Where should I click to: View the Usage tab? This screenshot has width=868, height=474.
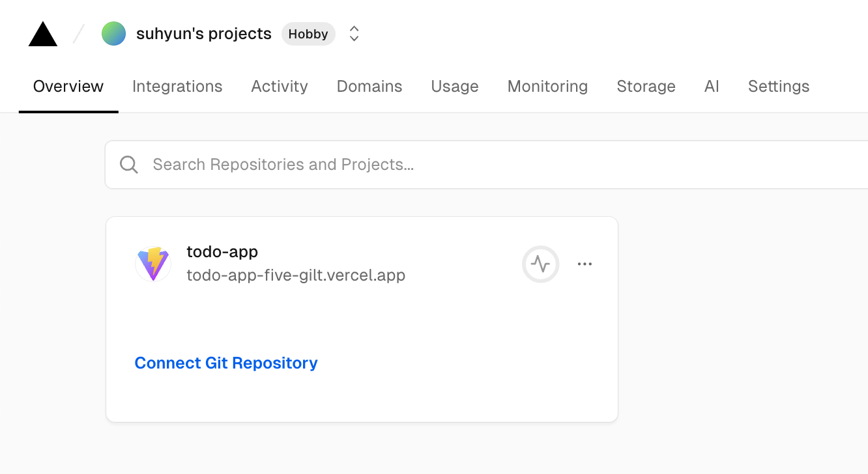point(455,87)
